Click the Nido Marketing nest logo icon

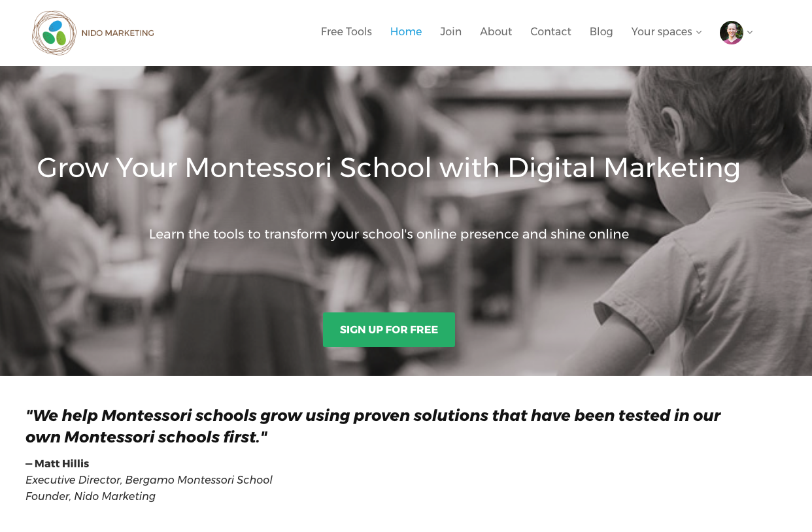click(x=54, y=33)
